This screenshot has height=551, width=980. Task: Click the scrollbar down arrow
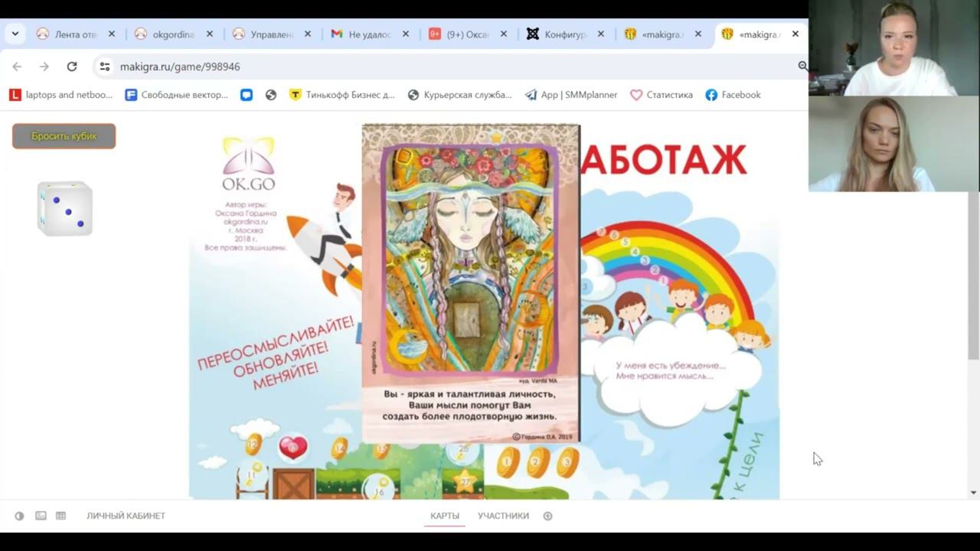coord(973,493)
